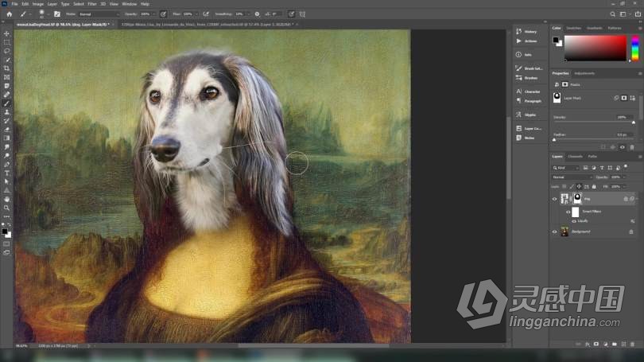The height and width of the screenshot is (362, 644).
Task: Switch to the second document tab
Action: pos(207,24)
